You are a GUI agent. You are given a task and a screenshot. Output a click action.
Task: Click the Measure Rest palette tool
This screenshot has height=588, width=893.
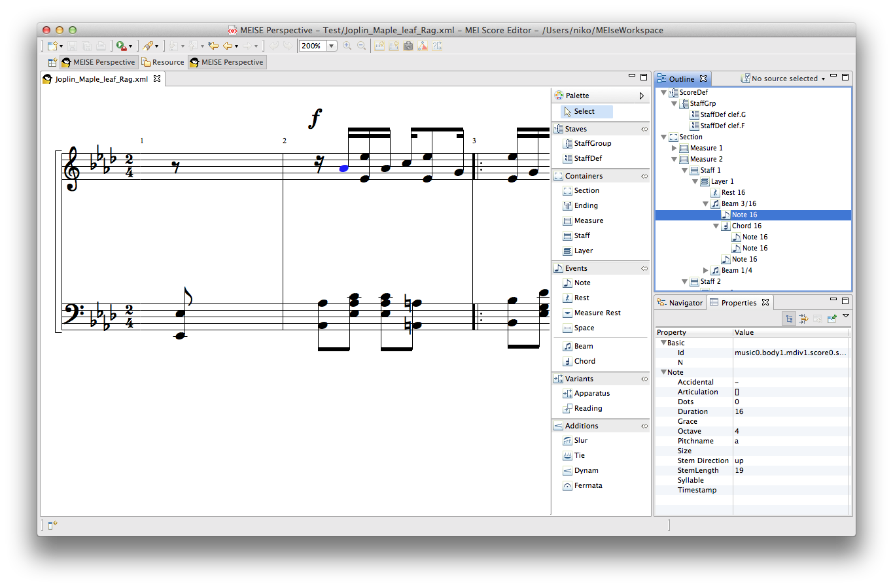[597, 313]
